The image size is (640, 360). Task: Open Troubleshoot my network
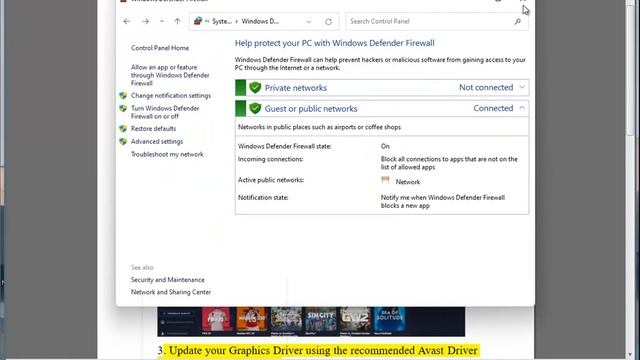coord(167,154)
